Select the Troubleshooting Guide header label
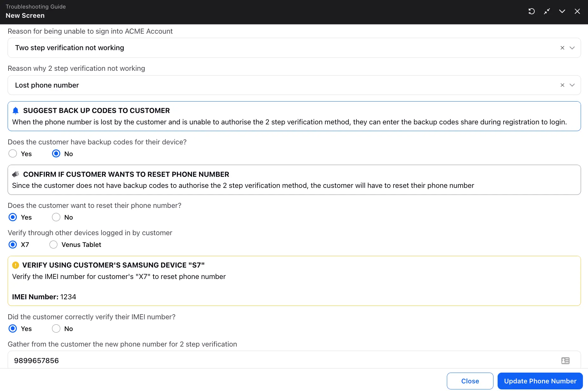588x391 pixels. tap(36, 6)
